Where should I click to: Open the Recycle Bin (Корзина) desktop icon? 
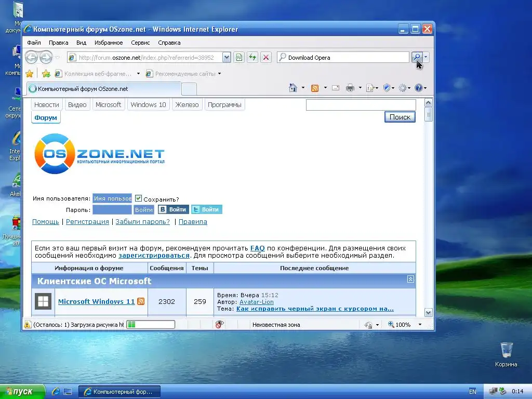pos(506,354)
